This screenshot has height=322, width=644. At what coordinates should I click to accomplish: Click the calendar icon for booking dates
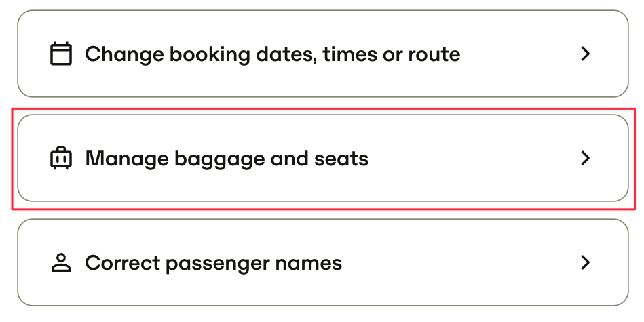(x=61, y=54)
